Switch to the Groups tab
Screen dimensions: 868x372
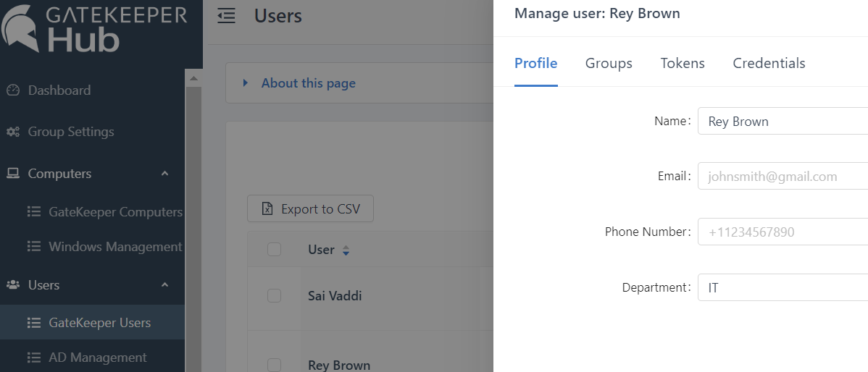pos(609,64)
